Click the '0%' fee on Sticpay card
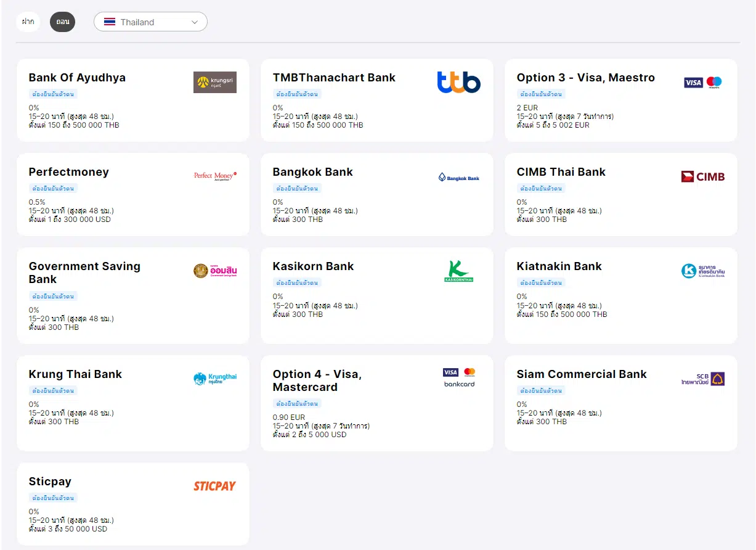The image size is (756, 550). [34, 512]
